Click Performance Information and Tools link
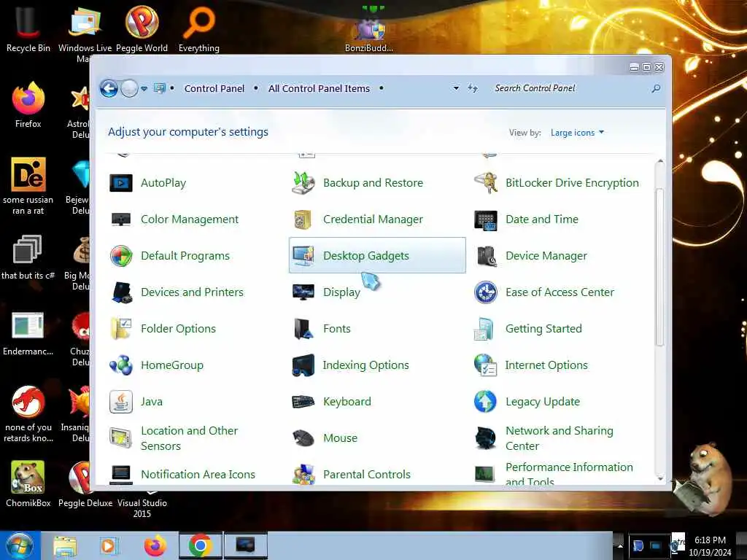This screenshot has width=747, height=560. 569,474
